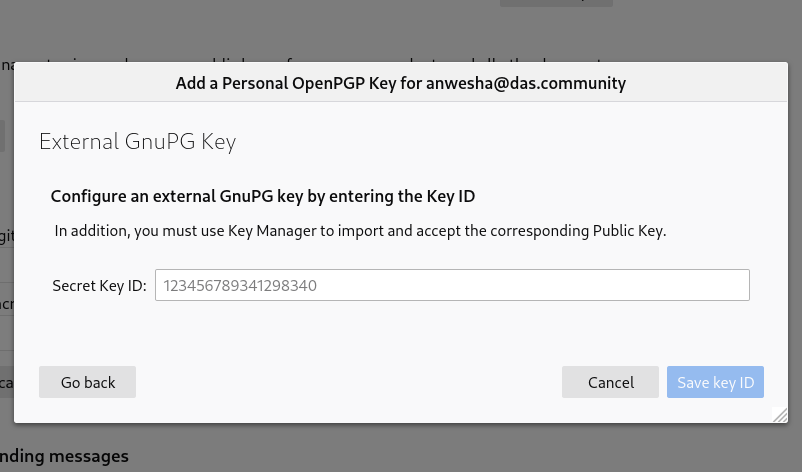Click the words 'Key Manager' in the instructions

(x=272, y=231)
